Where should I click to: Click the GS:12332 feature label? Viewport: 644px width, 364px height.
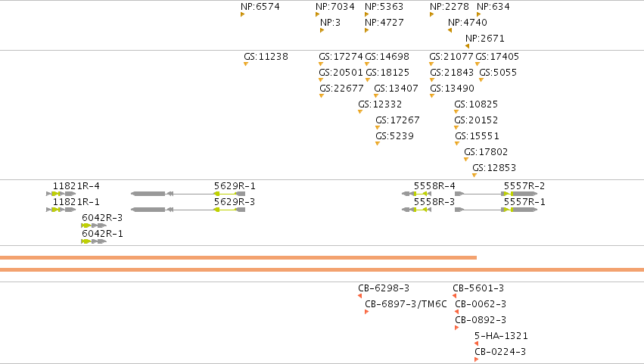pyautogui.click(x=380, y=104)
